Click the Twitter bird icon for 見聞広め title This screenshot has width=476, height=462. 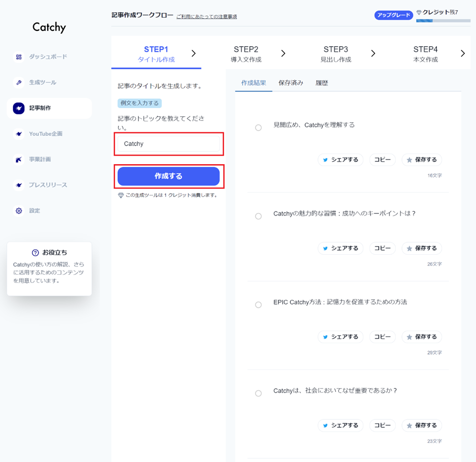(x=325, y=160)
